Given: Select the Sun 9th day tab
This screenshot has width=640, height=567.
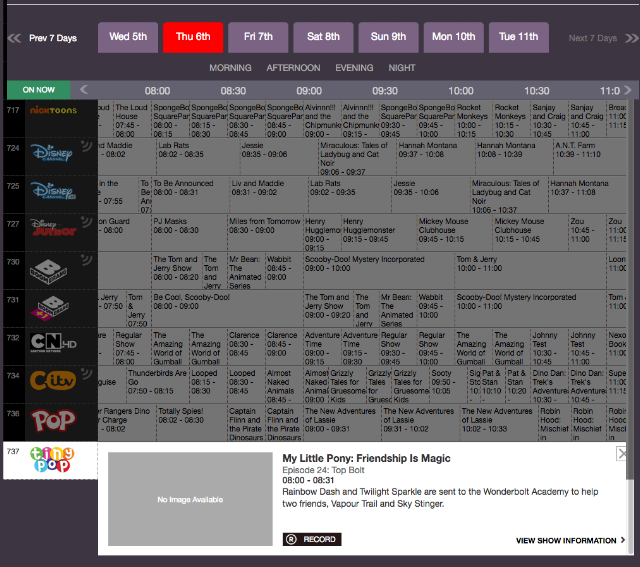Looking at the screenshot, I should click(x=388, y=37).
